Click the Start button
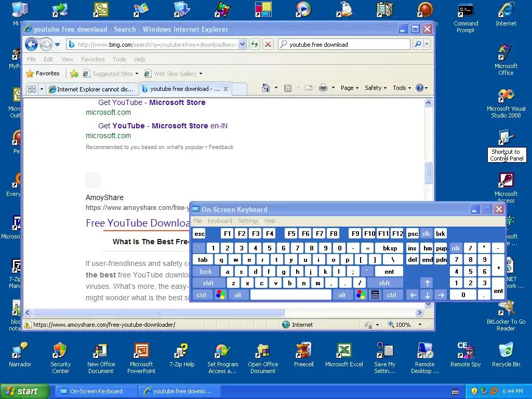Image resolution: width=532 pixels, height=399 pixels. pos(24,391)
